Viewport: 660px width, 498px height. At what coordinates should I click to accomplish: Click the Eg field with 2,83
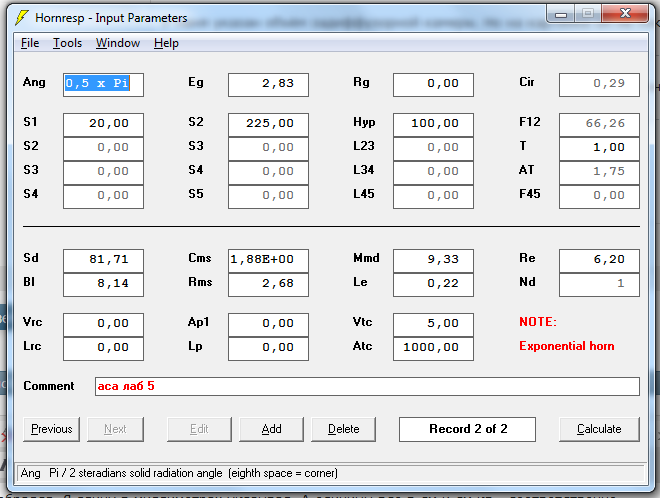tap(269, 85)
